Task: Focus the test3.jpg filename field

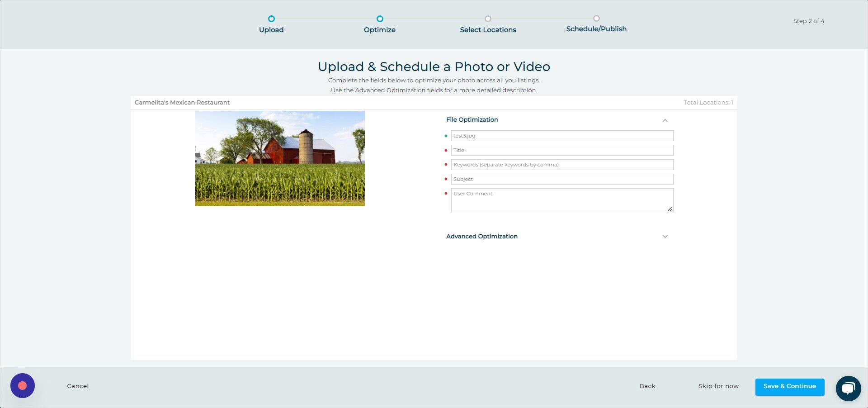Action: click(x=562, y=136)
